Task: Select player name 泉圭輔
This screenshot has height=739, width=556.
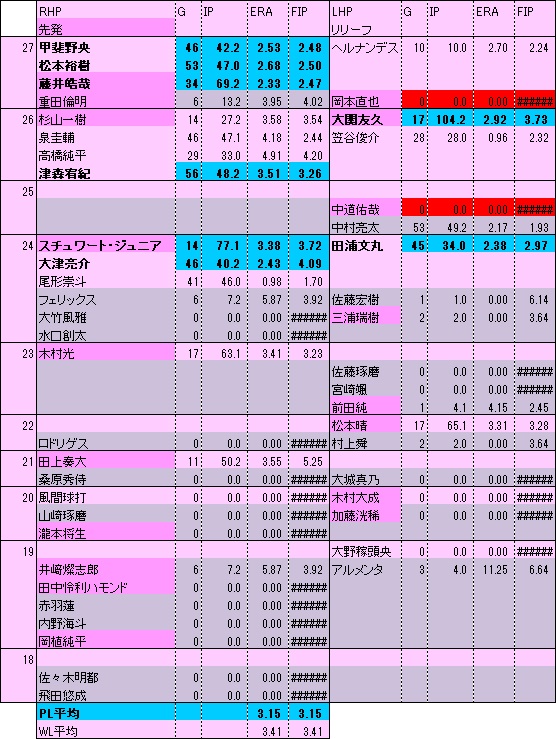Action: coord(106,137)
